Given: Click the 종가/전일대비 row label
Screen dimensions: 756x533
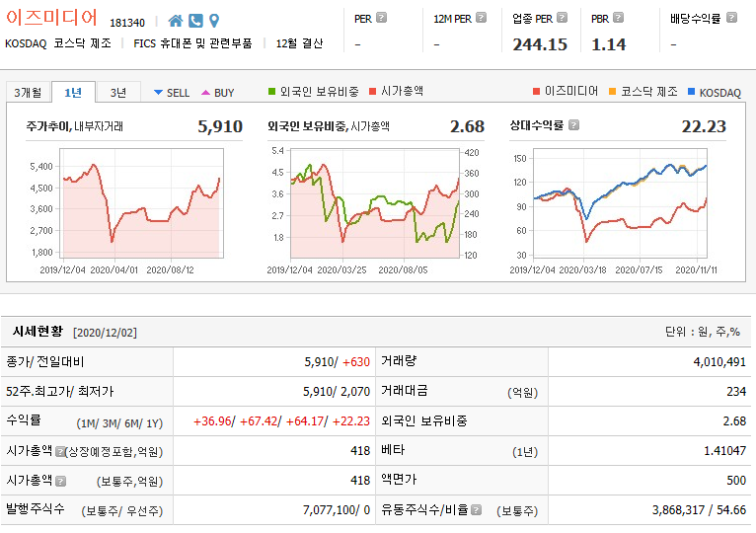Looking at the screenshot, I should (x=44, y=362).
